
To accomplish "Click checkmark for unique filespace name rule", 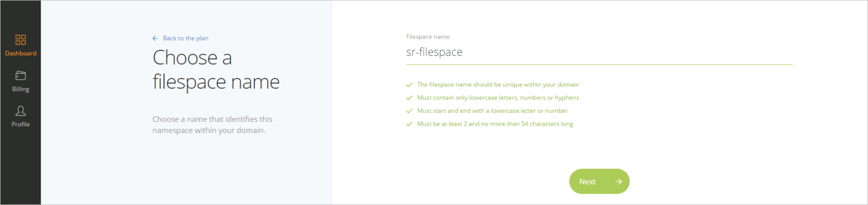I will (x=409, y=85).
